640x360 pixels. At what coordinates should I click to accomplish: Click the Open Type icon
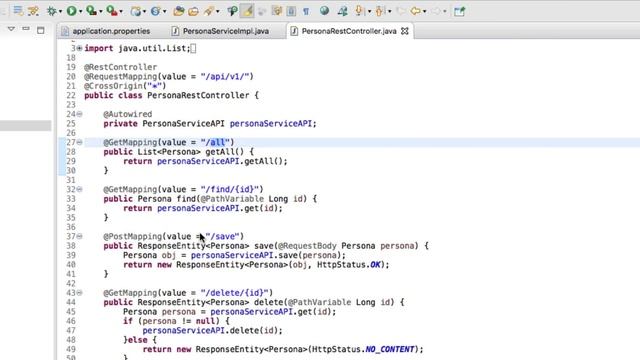tap(178, 11)
